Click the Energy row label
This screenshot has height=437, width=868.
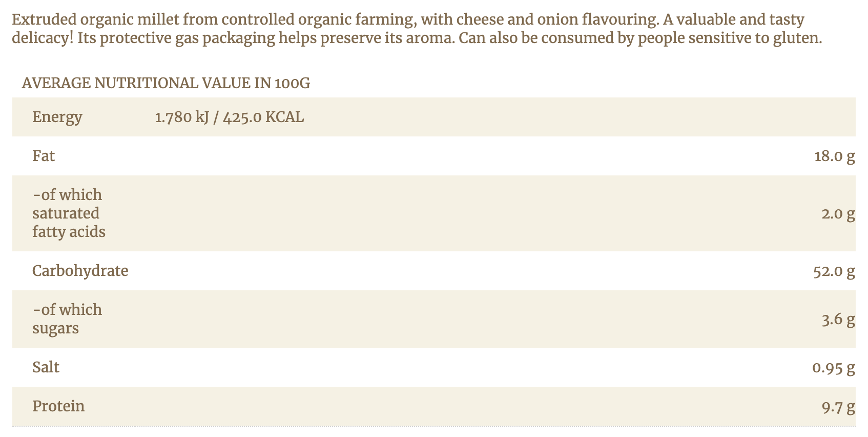coord(57,117)
